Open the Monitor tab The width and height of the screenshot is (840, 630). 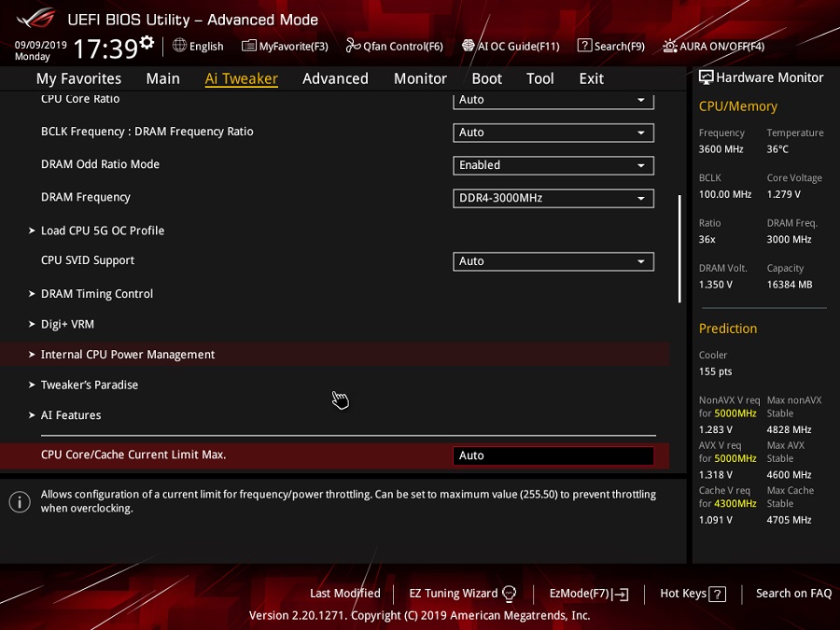pyautogui.click(x=420, y=78)
